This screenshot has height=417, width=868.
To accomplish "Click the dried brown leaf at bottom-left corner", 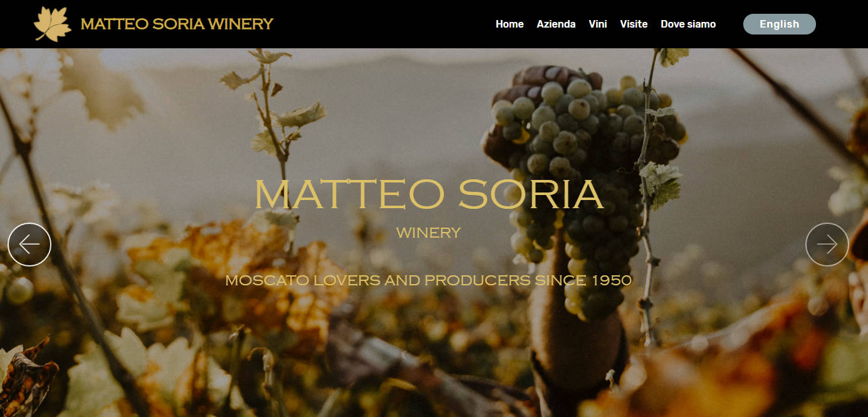I will tap(26, 378).
